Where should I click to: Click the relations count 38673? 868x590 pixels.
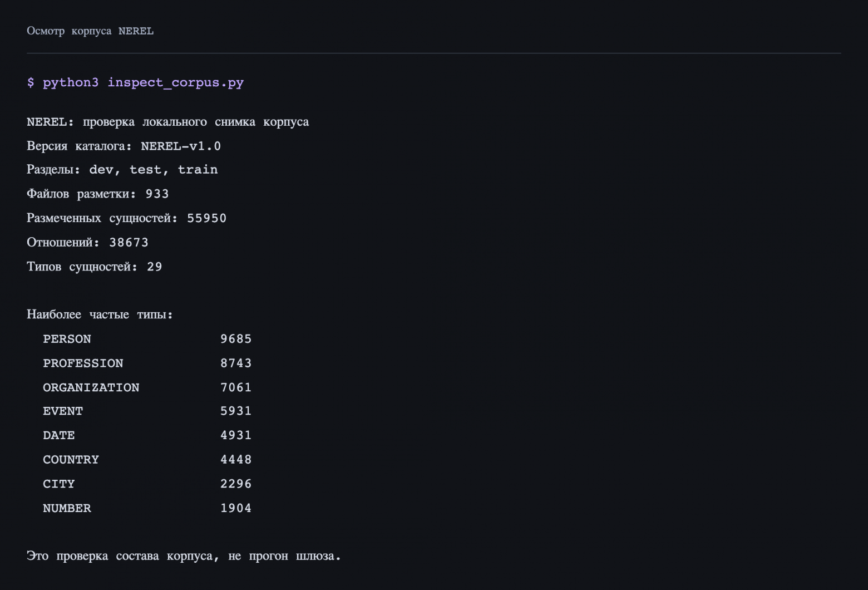(x=129, y=242)
